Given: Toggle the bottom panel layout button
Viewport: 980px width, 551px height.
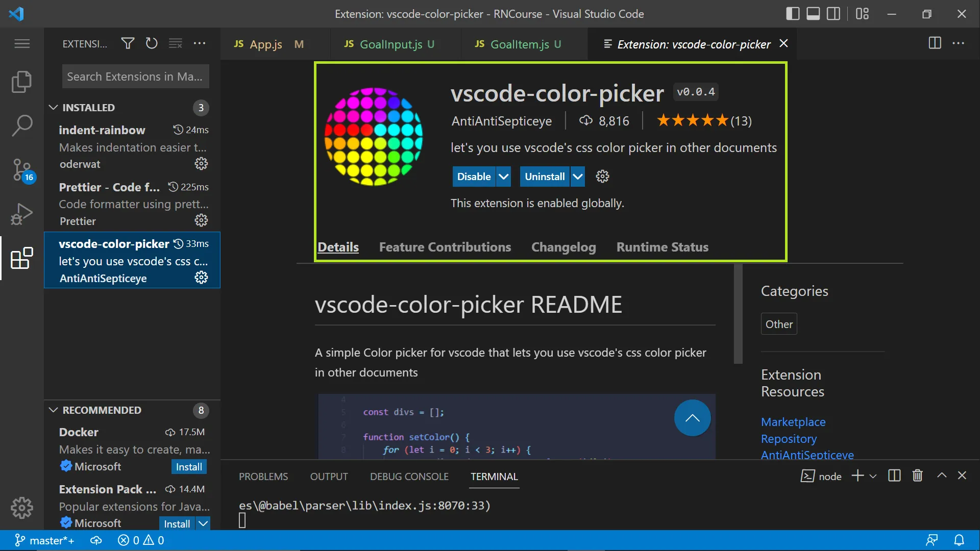Looking at the screenshot, I should [x=813, y=14].
